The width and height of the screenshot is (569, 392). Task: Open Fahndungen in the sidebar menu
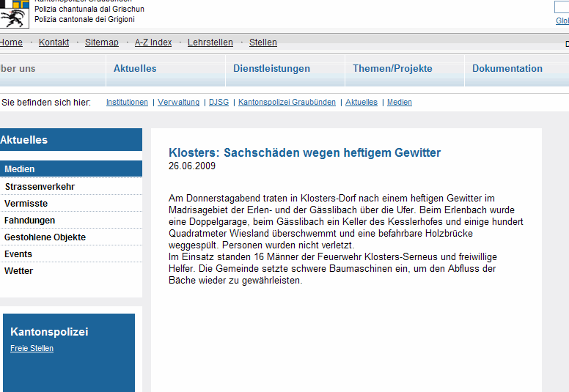point(71,220)
